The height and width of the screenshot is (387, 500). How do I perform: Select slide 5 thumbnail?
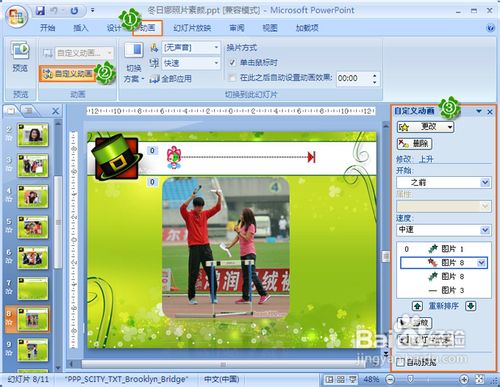pos(33,227)
